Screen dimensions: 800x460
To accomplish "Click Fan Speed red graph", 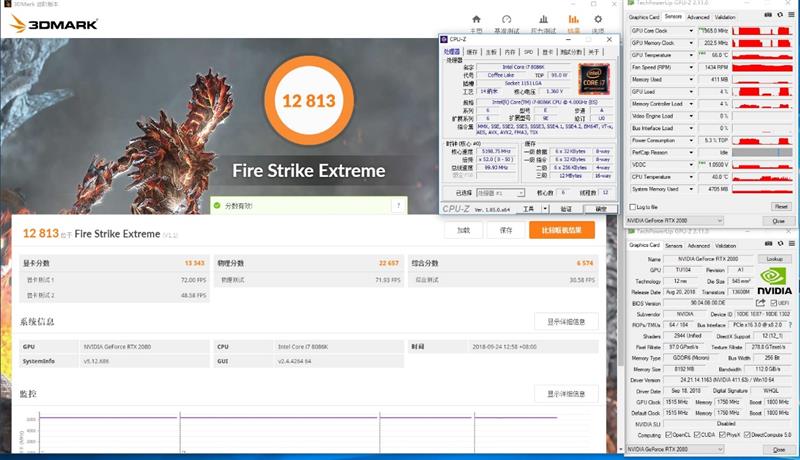I will (762, 67).
